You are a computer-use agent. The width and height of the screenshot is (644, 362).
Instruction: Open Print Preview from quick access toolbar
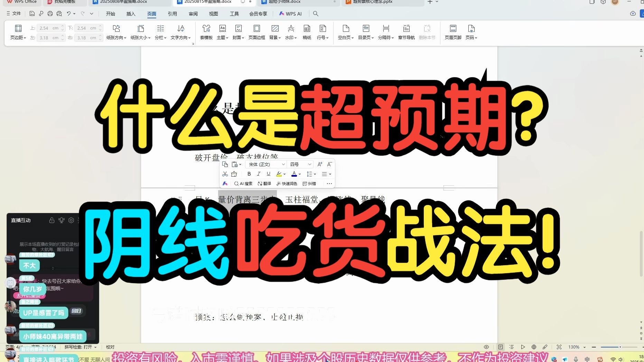point(59,14)
